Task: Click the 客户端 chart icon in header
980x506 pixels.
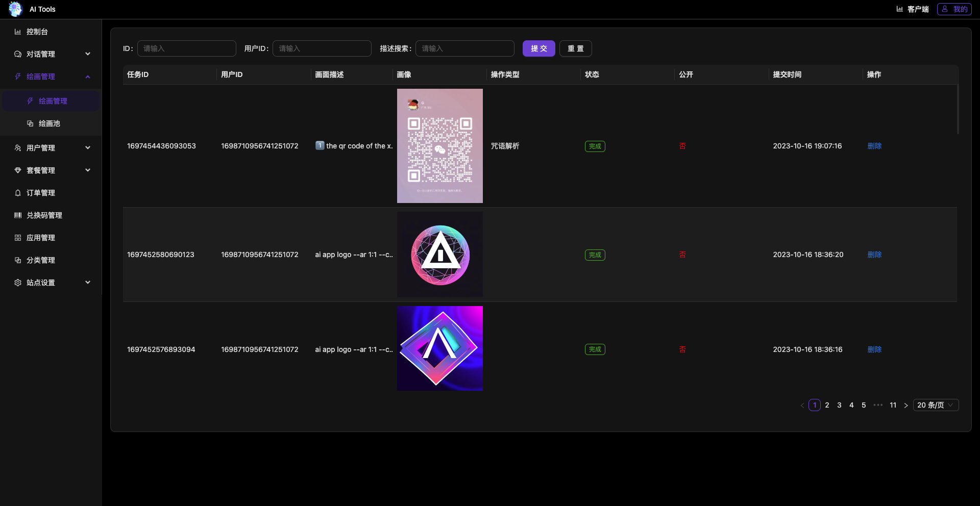Action: (900, 9)
